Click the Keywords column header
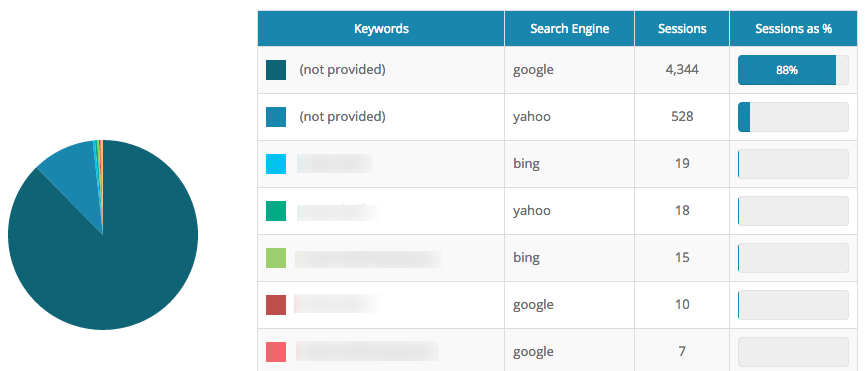This screenshot has height=371, width=868. [381, 29]
